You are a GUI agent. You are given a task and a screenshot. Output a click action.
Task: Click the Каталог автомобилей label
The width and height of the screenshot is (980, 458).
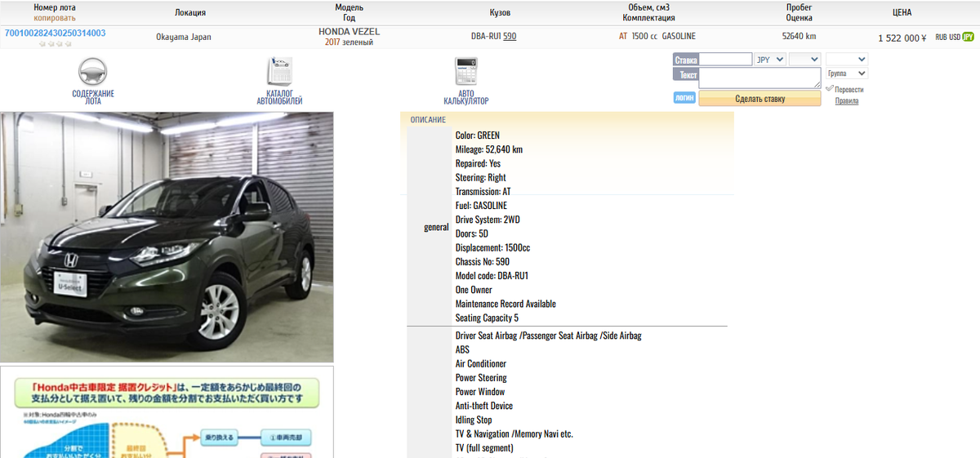279,97
